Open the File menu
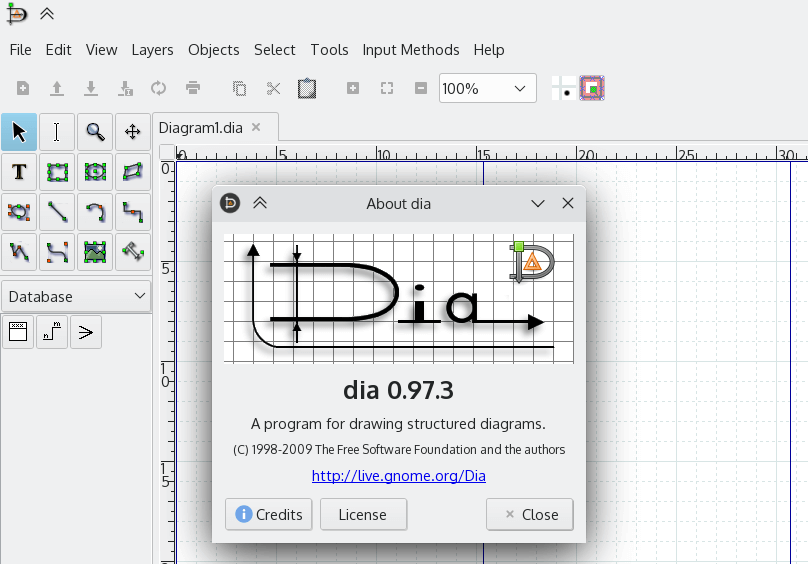Viewport: 808px width, 564px height. tap(21, 50)
